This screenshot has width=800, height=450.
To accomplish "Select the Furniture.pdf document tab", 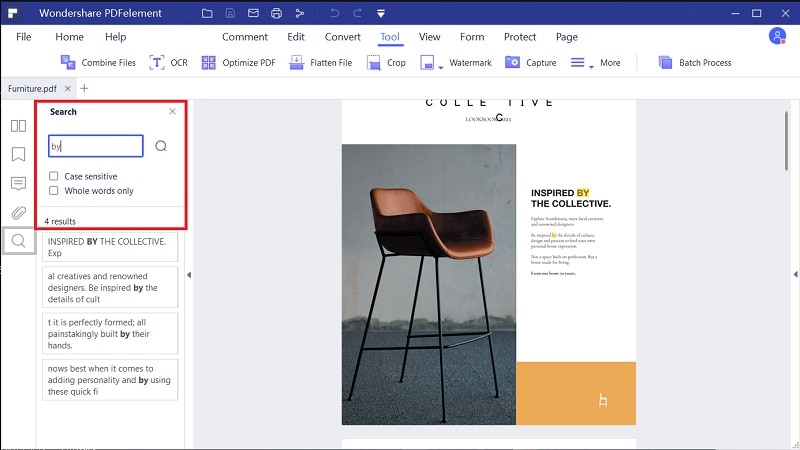I will [x=32, y=88].
